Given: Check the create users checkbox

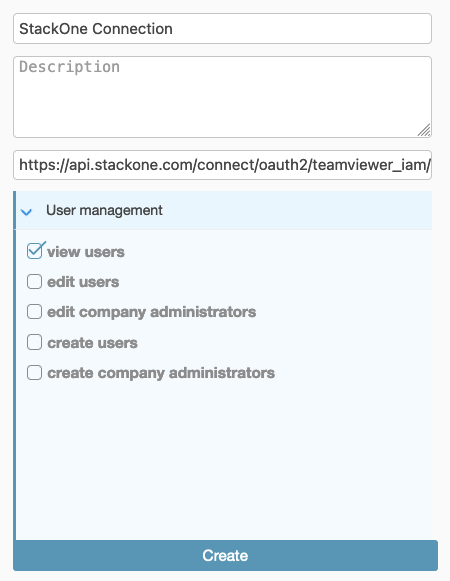Looking at the screenshot, I should 34,342.
